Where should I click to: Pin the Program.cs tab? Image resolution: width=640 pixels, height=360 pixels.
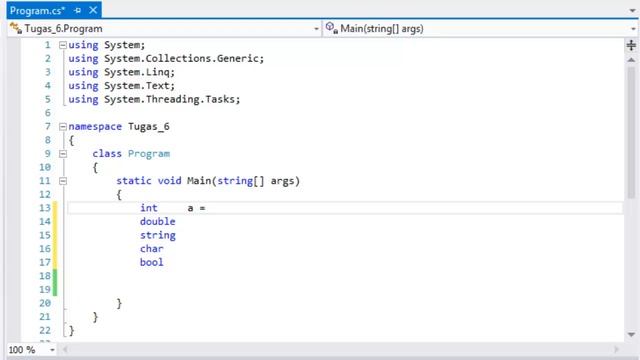78,11
